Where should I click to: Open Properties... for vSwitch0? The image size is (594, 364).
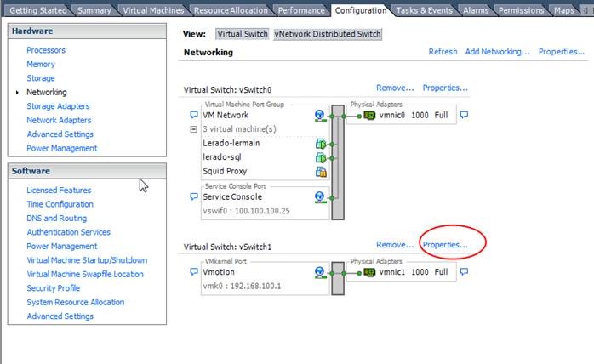(445, 88)
